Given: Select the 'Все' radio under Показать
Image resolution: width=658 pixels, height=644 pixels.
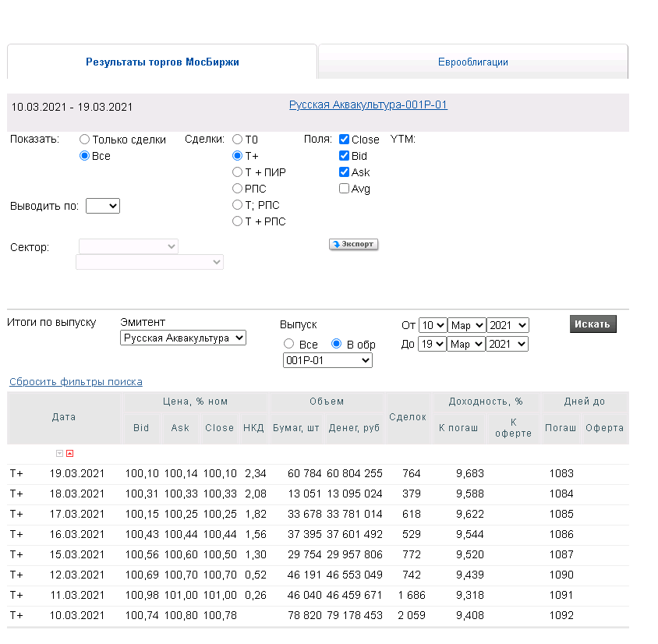Looking at the screenshot, I should tap(84, 156).
